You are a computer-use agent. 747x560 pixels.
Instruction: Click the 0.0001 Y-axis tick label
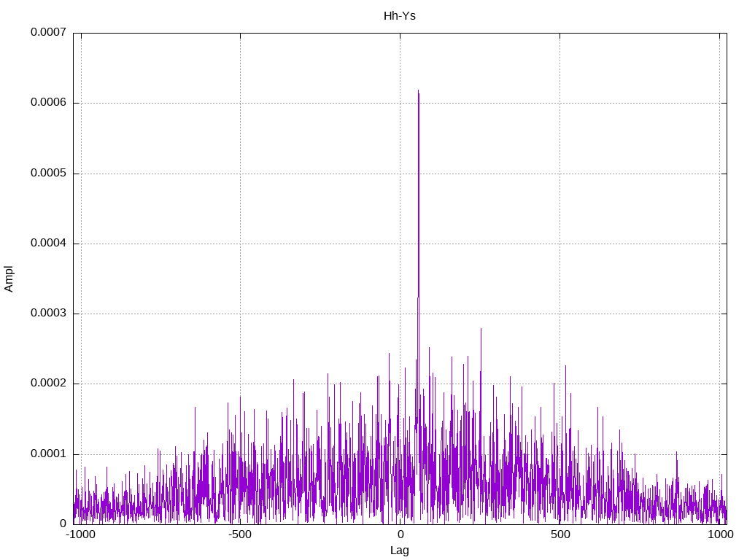pos(49,454)
